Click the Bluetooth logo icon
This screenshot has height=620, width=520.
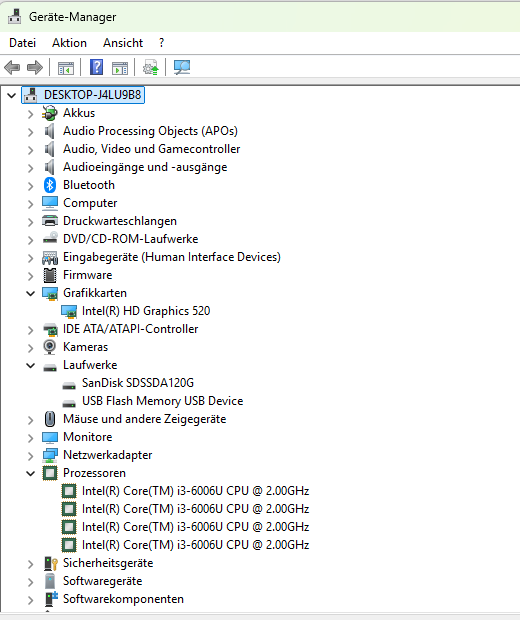pyautogui.click(x=50, y=185)
